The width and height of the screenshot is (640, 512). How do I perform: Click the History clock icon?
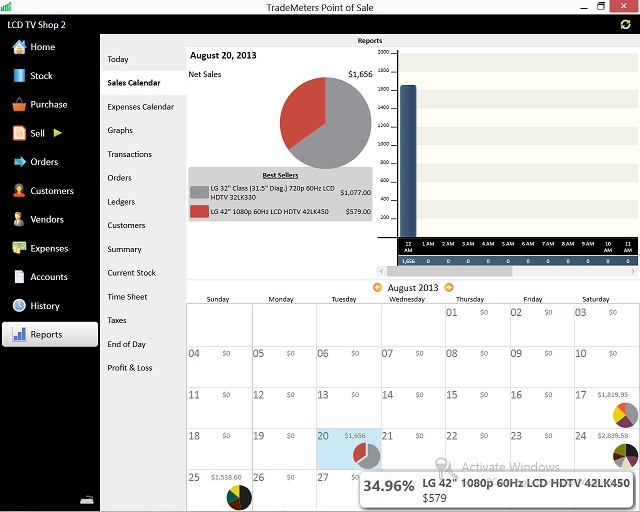(x=19, y=305)
